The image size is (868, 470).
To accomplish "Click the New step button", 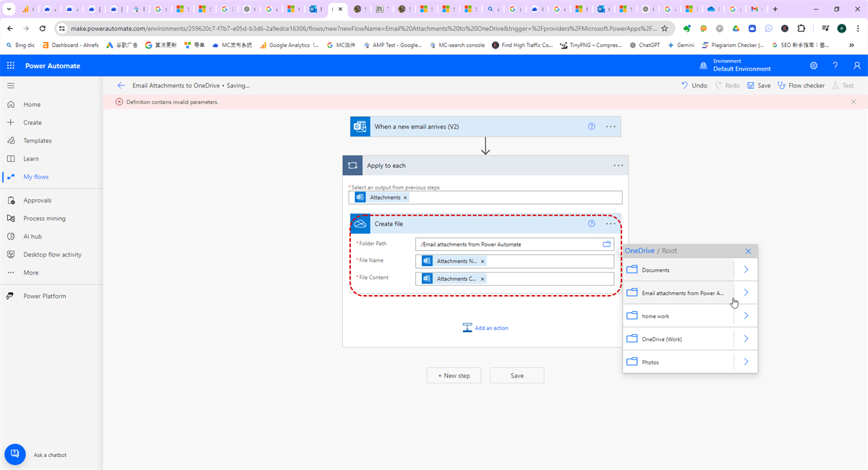I will [x=454, y=376].
